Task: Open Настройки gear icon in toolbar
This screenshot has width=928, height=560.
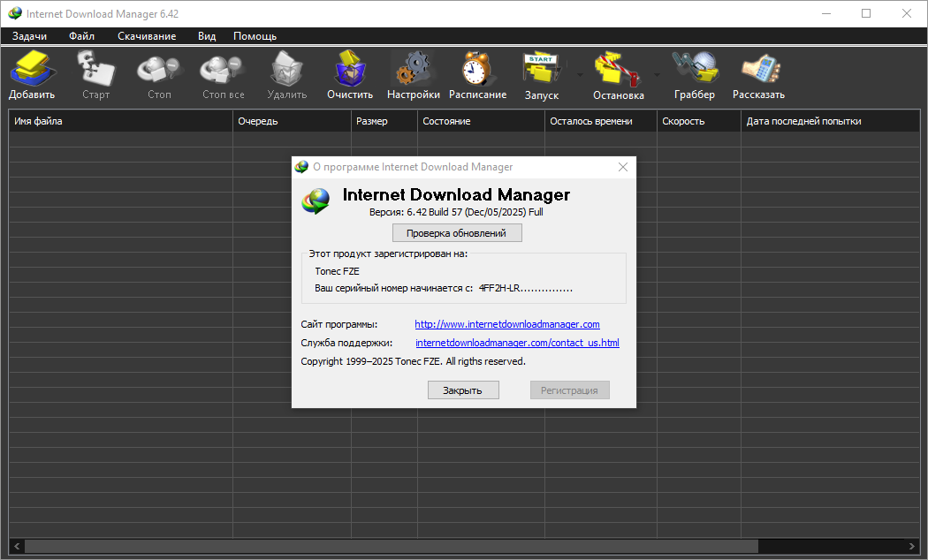Action: [x=413, y=74]
